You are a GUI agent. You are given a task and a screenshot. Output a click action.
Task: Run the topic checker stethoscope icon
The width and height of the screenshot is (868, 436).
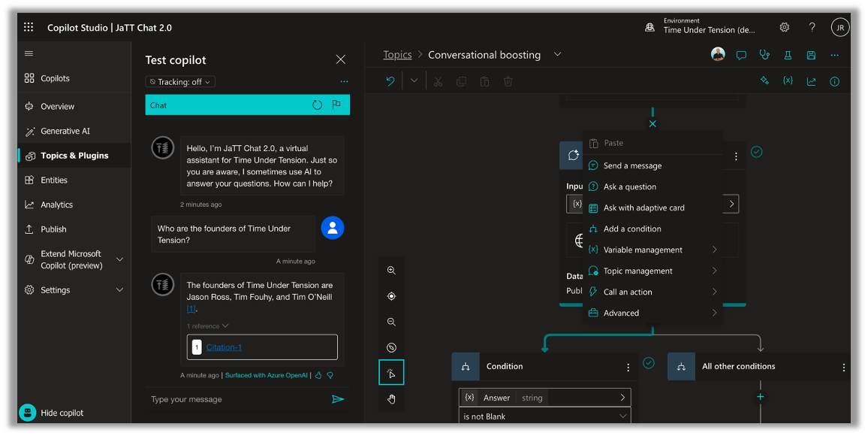pyautogui.click(x=764, y=54)
